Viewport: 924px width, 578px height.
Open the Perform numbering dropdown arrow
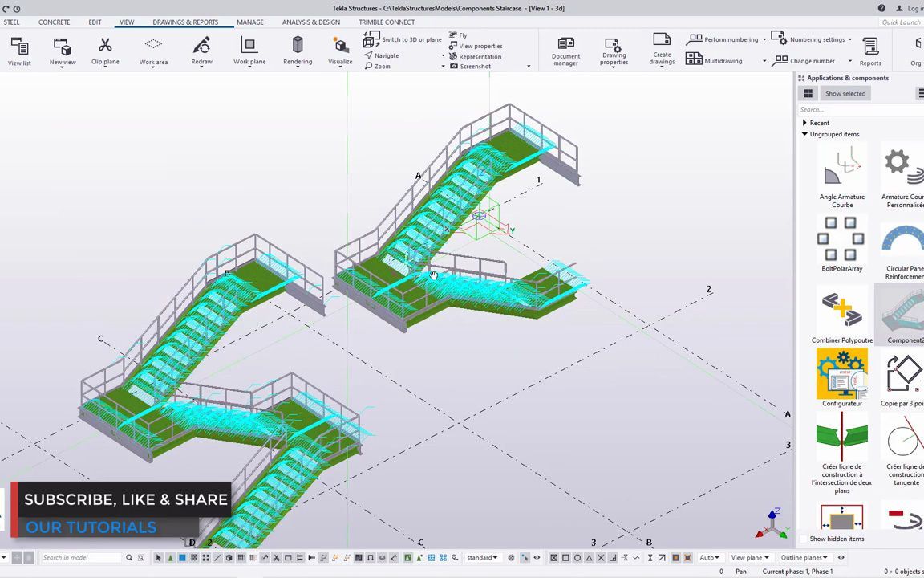coord(764,39)
